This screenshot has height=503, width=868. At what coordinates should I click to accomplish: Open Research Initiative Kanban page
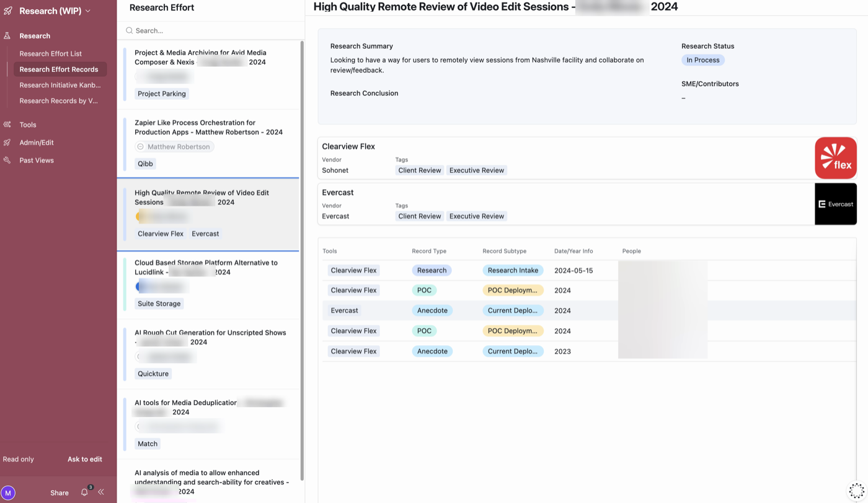coord(60,85)
